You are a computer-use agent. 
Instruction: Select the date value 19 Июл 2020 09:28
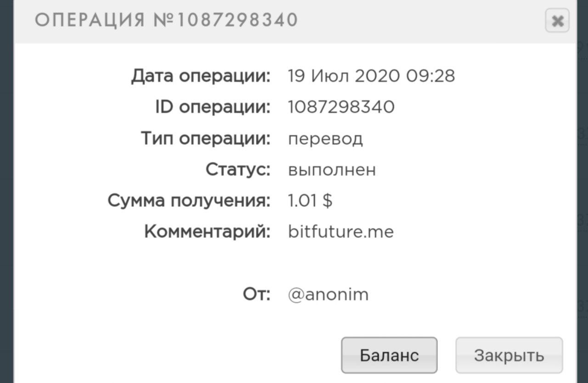[x=371, y=76]
